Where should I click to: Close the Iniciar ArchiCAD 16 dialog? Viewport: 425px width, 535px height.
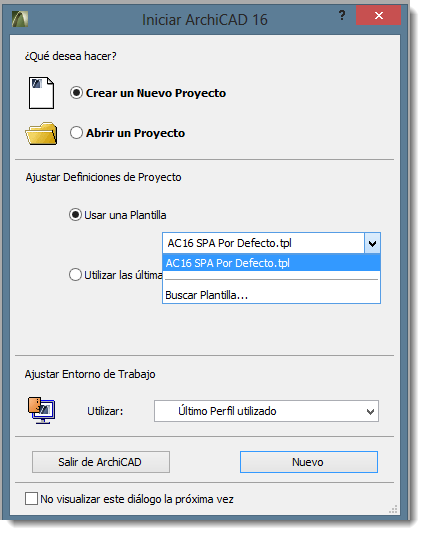point(379,15)
